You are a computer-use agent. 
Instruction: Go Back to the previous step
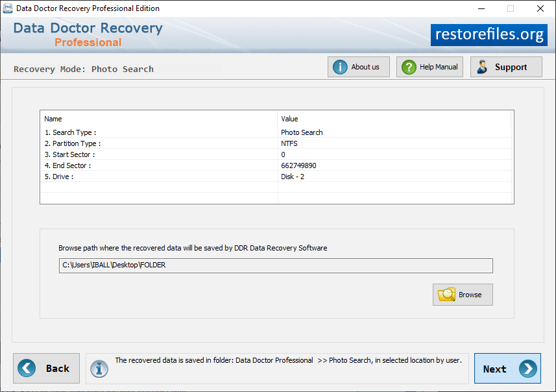(47, 368)
